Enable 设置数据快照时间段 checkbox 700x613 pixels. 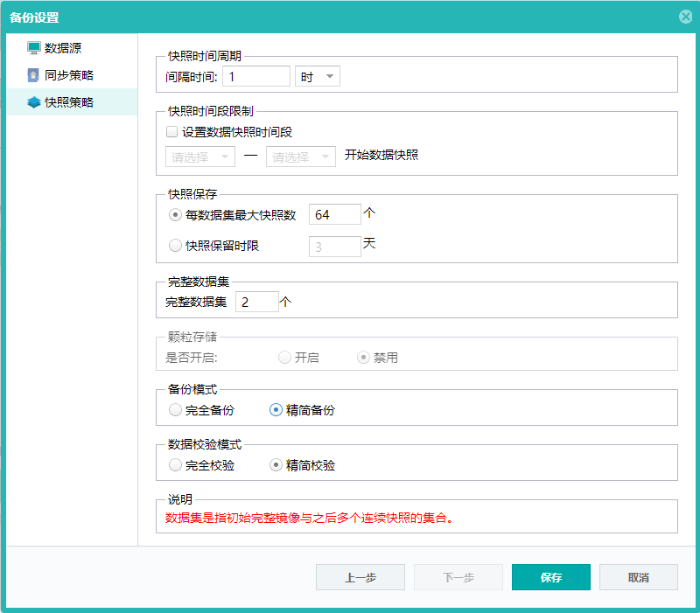pos(170,131)
